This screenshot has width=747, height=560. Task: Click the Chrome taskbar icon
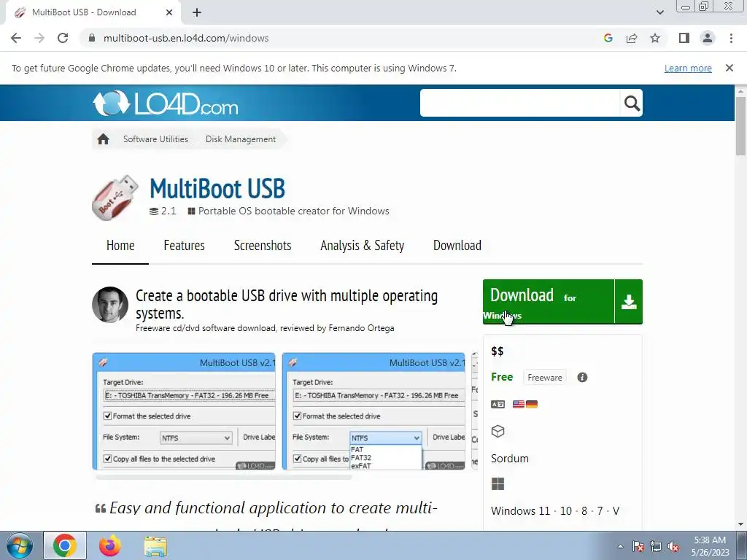coord(65,545)
